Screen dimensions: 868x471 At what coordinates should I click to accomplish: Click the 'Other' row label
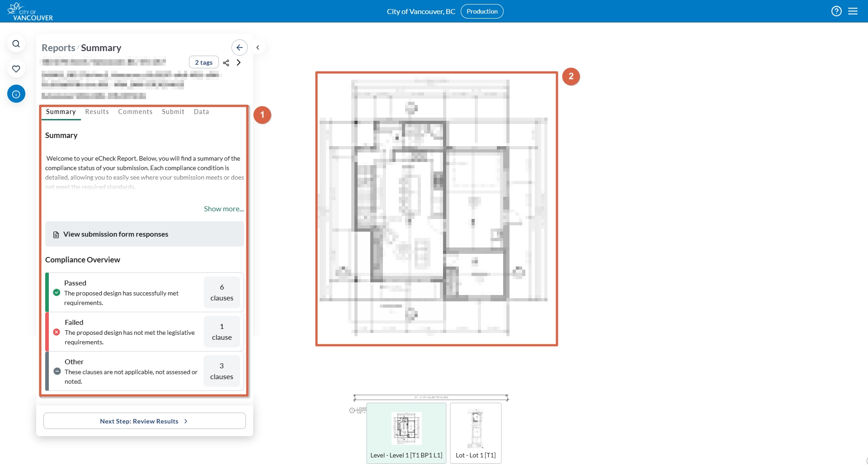(x=74, y=362)
